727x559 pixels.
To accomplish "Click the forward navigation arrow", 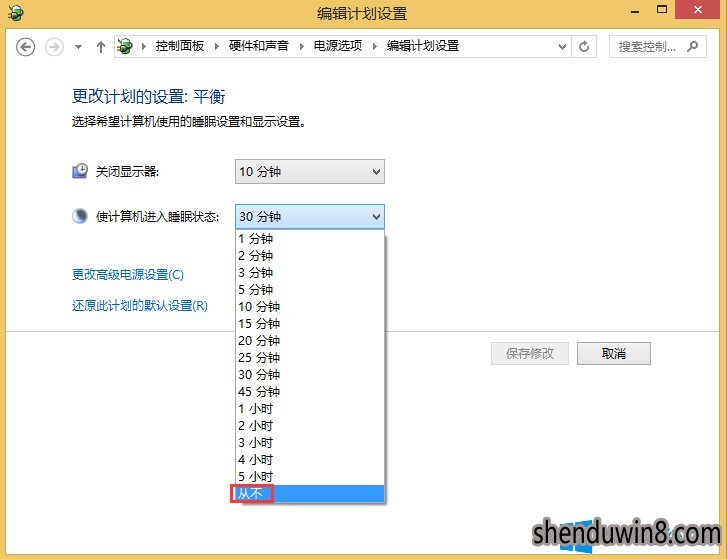I will click(x=54, y=47).
